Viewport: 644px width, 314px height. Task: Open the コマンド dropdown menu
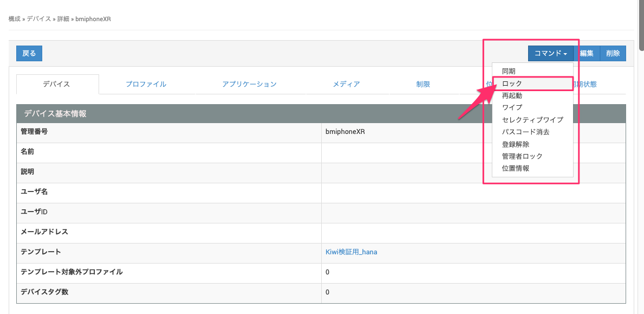click(550, 53)
